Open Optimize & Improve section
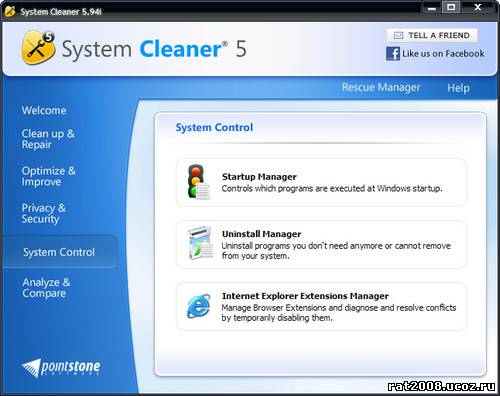The width and height of the screenshot is (500, 396). point(49,176)
